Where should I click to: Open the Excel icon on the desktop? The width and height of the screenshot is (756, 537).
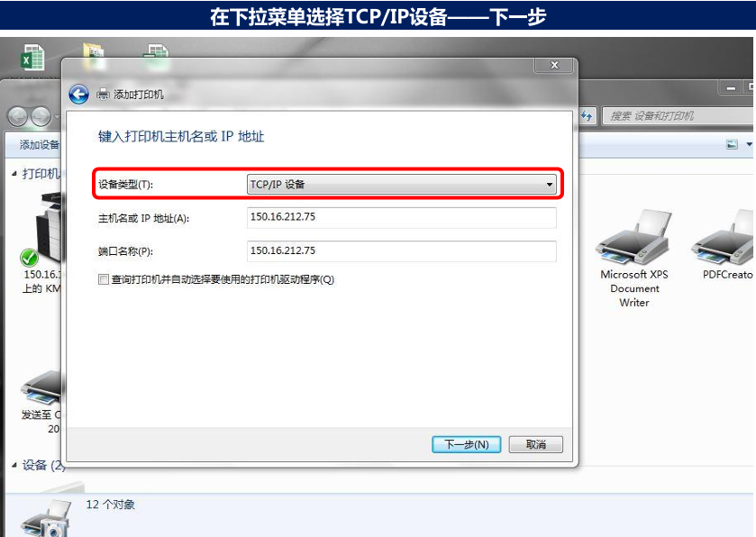point(32,58)
